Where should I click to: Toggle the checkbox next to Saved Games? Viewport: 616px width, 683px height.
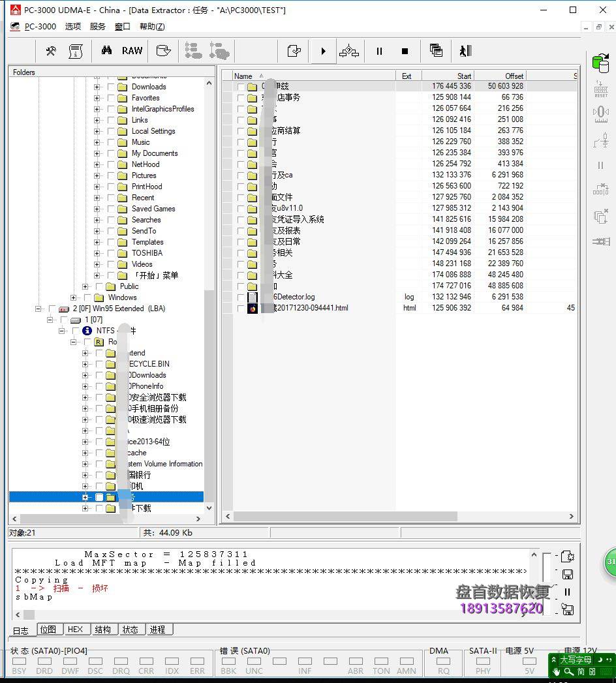tap(111, 209)
